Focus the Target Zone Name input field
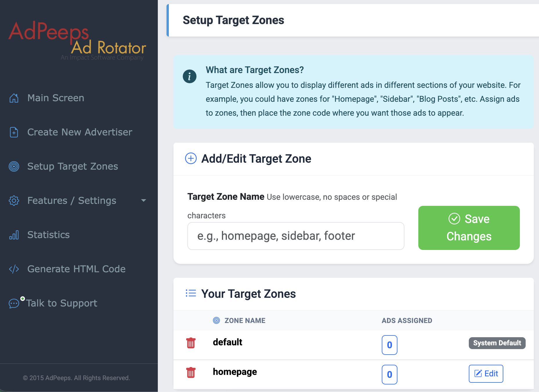The height and width of the screenshot is (392, 539). click(296, 236)
